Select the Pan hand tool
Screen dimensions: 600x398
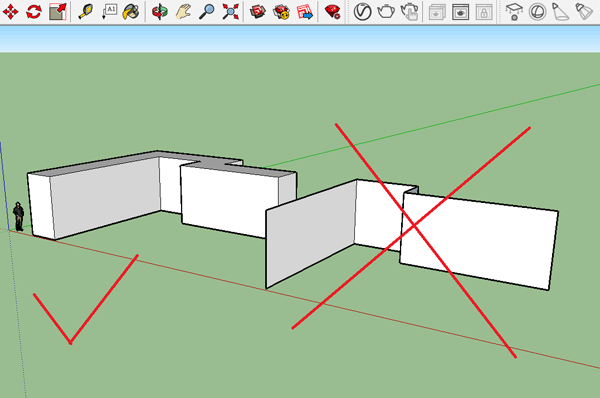tap(183, 12)
